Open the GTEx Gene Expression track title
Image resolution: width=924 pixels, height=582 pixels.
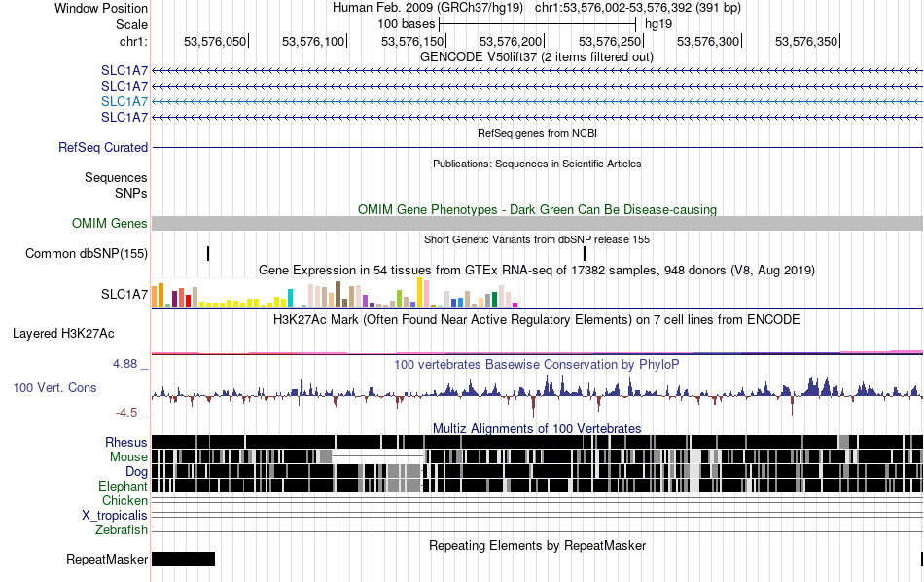tap(537, 270)
